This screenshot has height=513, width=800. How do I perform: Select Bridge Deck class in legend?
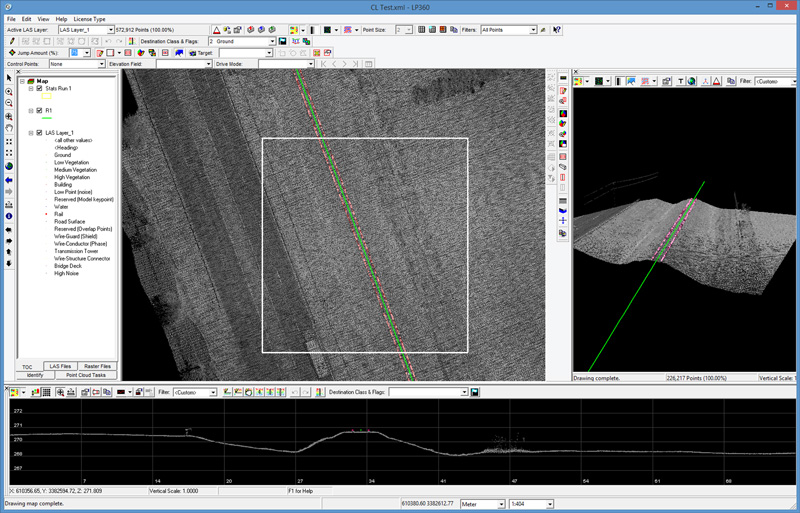pos(68,266)
